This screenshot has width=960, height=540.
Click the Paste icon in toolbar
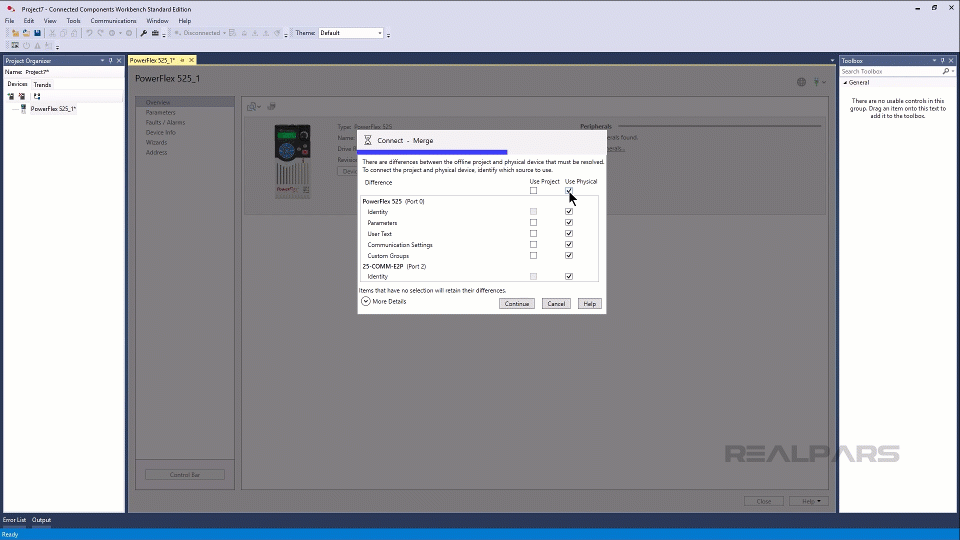(x=74, y=33)
